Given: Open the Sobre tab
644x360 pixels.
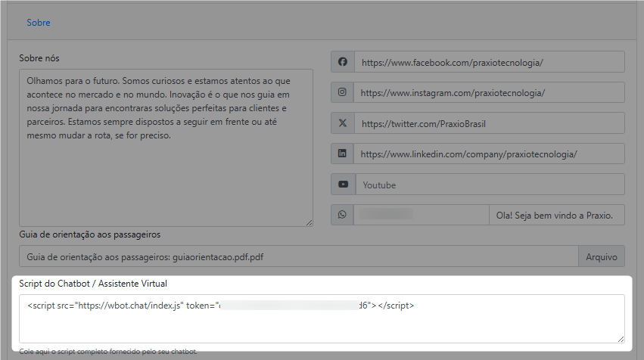Looking at the screenshot, I should coord(39,23).
